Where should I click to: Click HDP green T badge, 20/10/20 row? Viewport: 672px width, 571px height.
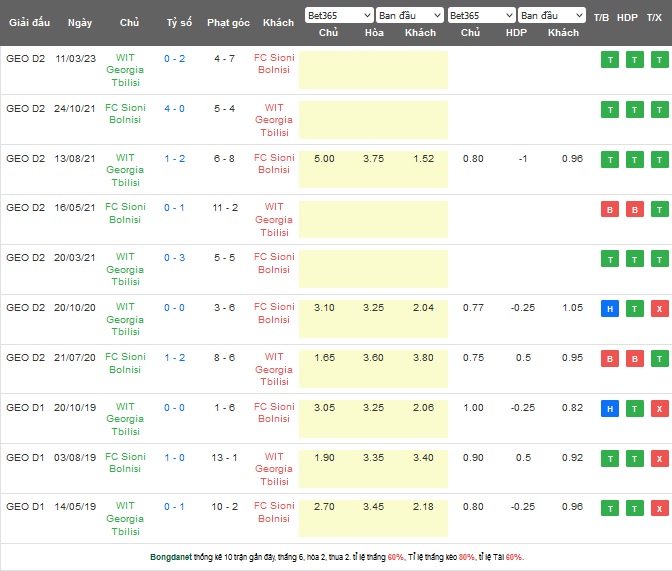(633, 309)
